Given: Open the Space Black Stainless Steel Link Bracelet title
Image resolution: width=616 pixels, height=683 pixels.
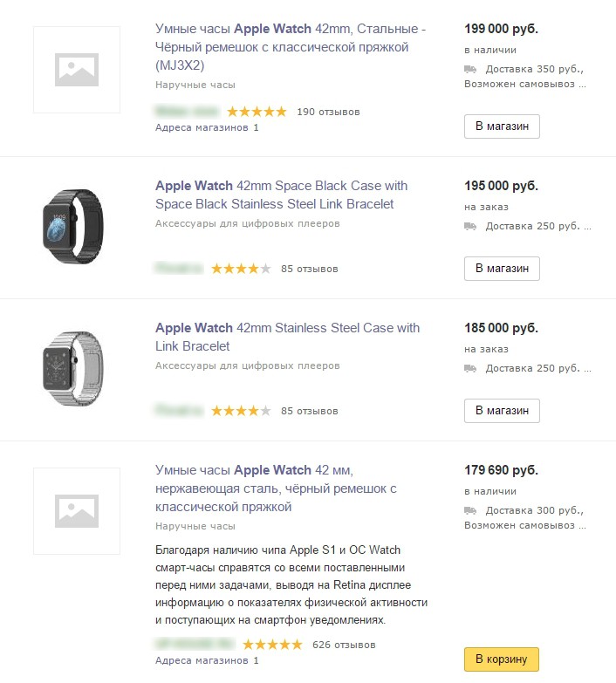Looking at the screenshot, I should (x=281, y=195).
